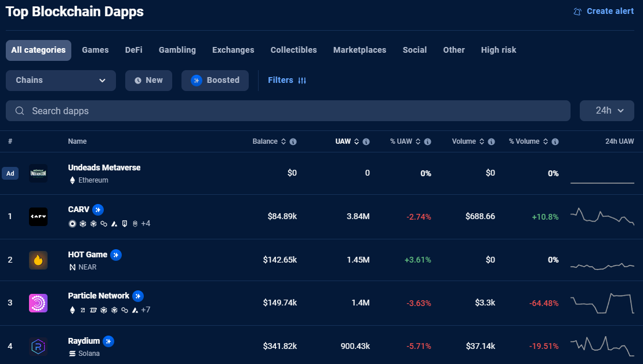Image resolution: width=643 pixels, height=364 pixels.
Task: Click the CARV 24h UAW sparkline
Action: point(602,216)
